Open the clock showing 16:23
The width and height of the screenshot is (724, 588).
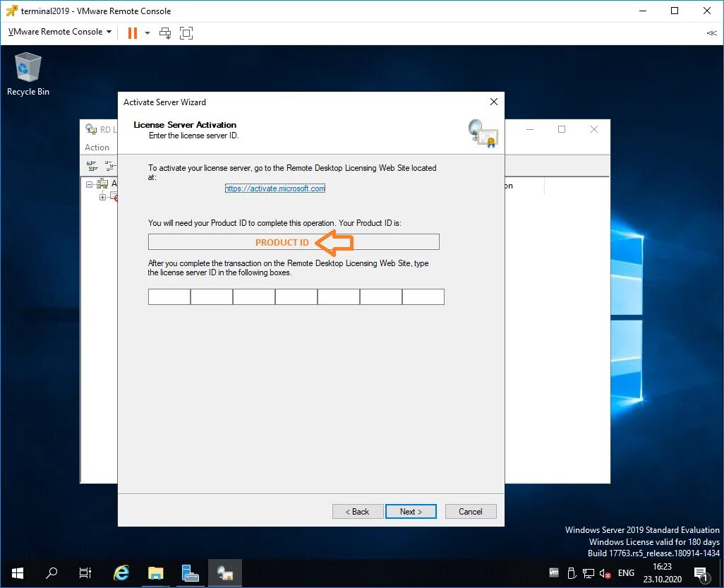tap(662, 572)
